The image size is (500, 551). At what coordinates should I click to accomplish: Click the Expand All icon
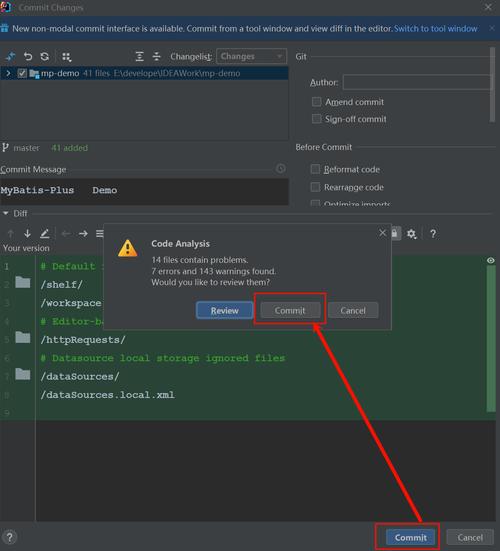pyautogui.click(x=139, y=57)
